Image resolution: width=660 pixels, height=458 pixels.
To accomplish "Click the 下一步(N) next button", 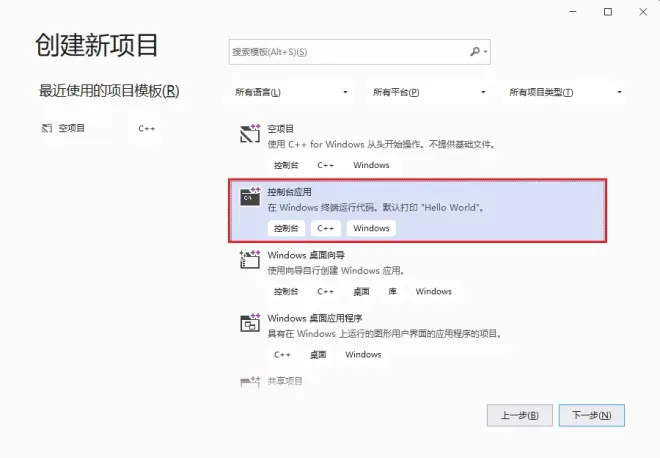I will [x=591, y=415].
